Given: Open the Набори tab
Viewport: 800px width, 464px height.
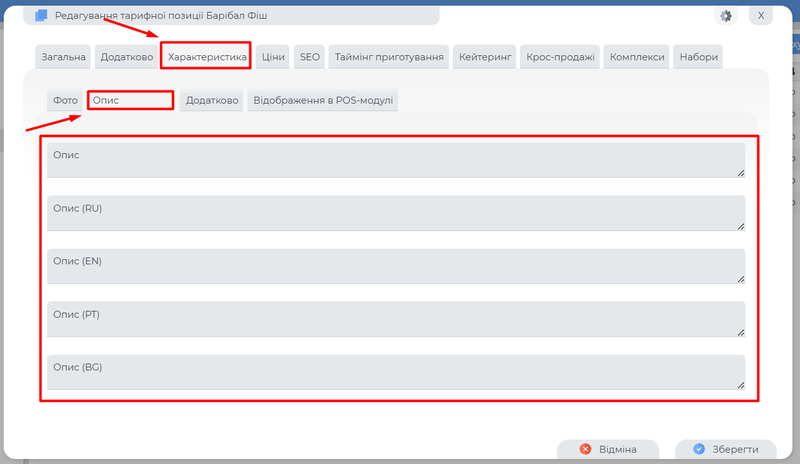Looking at the screenshot, I should 698,58.
